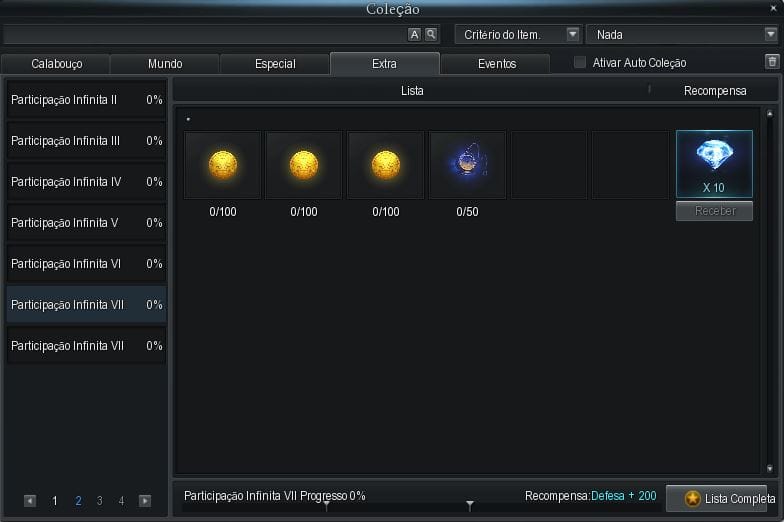
Task: Switch to the Calabouço tab
Action: coord(57,64)
